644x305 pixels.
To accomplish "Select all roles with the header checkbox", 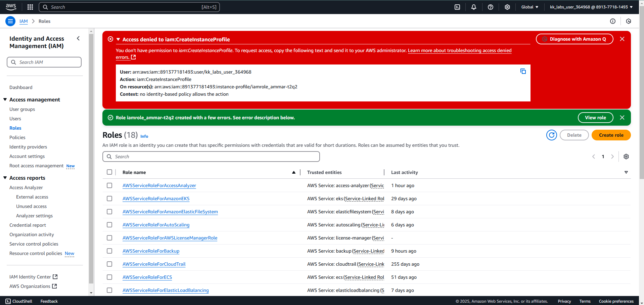I will coord(109,172).
